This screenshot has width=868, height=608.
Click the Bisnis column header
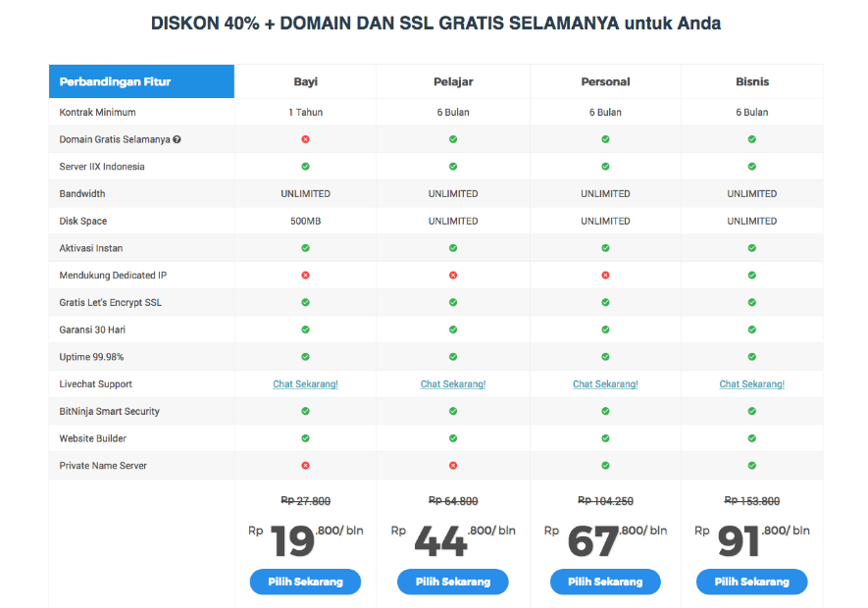(751, 81)
